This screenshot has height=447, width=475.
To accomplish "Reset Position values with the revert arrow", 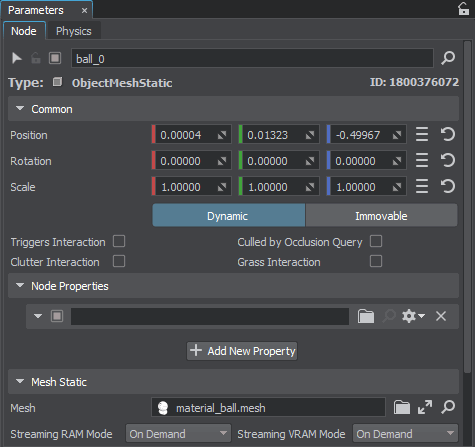I will (x=448, y=134).
